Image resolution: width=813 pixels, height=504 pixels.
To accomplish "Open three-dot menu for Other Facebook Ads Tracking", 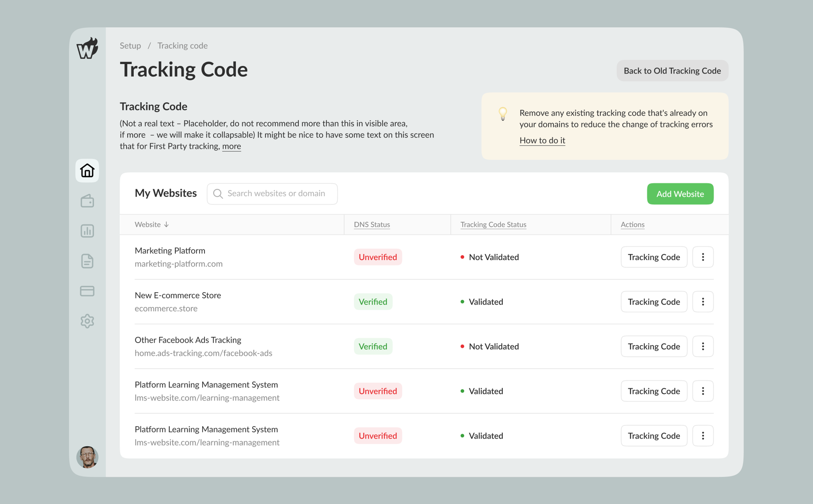I will click(x=703, y=346).
